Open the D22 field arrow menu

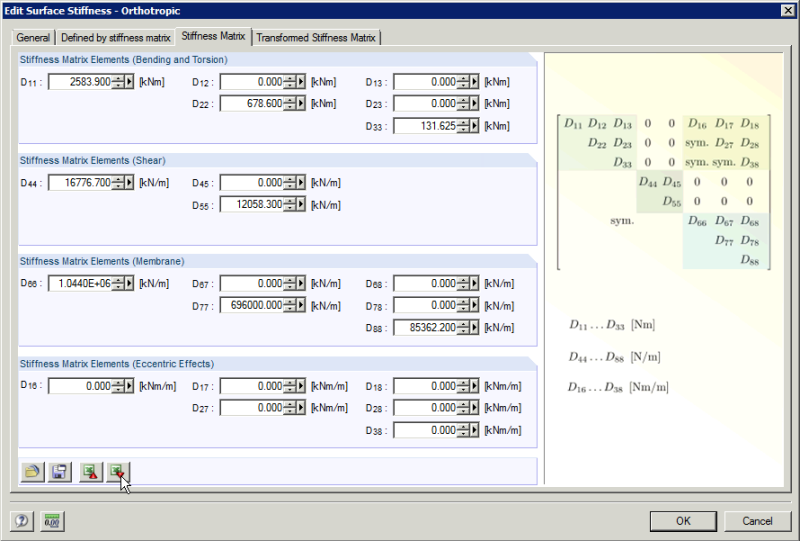pos(301,104)
